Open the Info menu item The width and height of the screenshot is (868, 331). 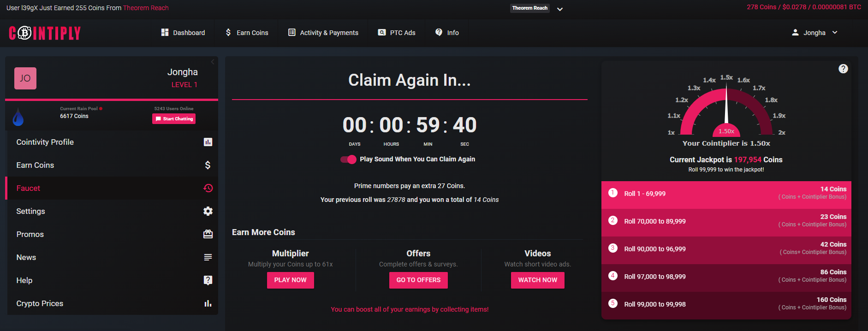coord(447,33)
